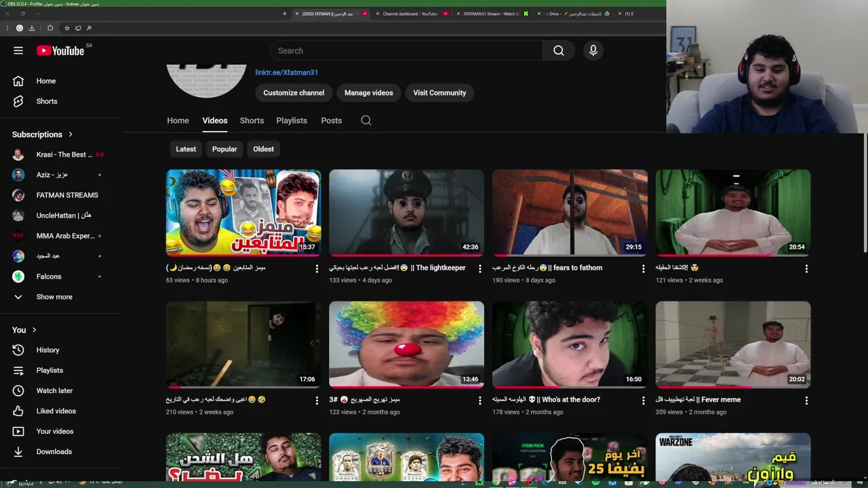This screenshot has height=488, width=868.
Task: Filter videos by Popular
Action: pyautogui.click(x=224, y=149)
